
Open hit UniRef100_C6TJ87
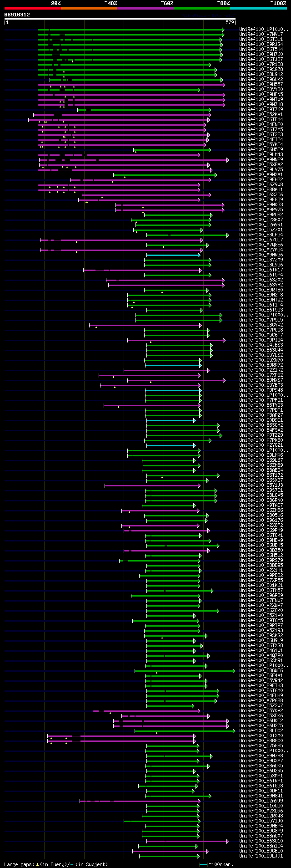point(261,59)
